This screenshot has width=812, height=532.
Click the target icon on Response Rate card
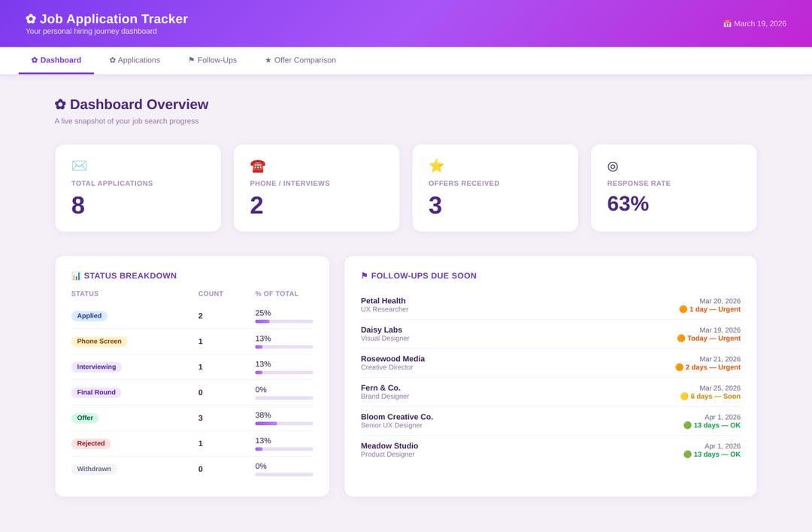[x=613, y=166]
